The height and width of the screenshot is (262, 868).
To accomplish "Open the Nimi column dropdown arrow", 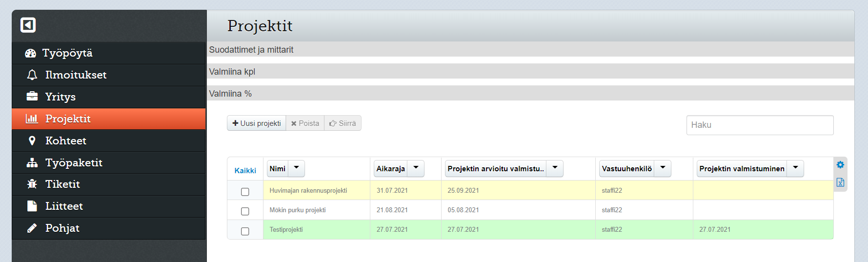I will (296, 168).
